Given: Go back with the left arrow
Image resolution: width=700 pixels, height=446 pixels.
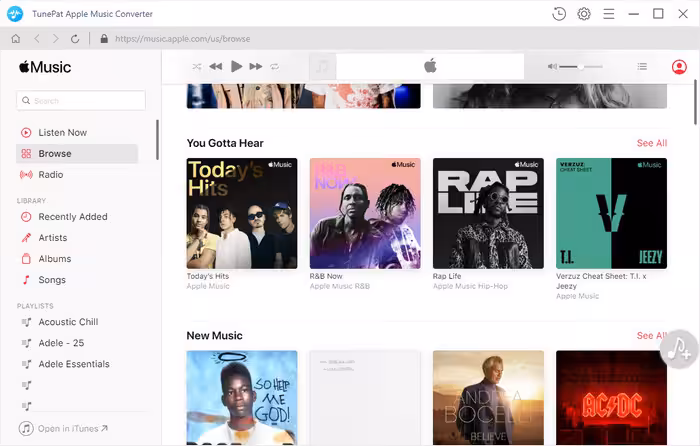Looking at the screenshot, I should pyautogui.click(x=37, y=39).
